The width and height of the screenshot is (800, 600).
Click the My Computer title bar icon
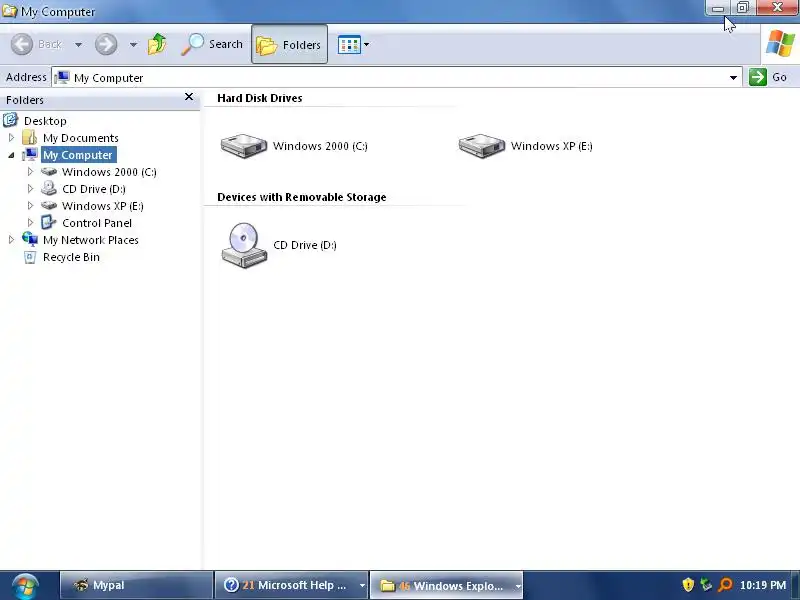(9, 10)
